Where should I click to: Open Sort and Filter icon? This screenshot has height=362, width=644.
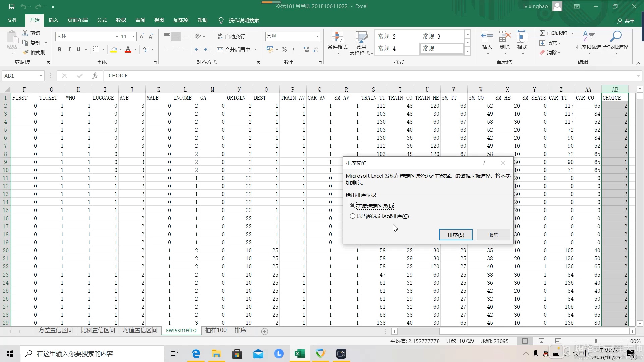point(588,36)
